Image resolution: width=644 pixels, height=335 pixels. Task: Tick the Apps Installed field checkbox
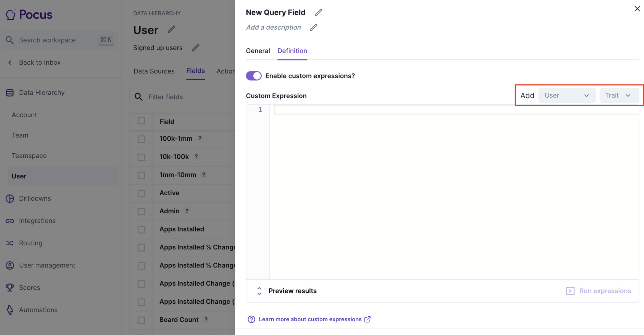pos(141,229)
